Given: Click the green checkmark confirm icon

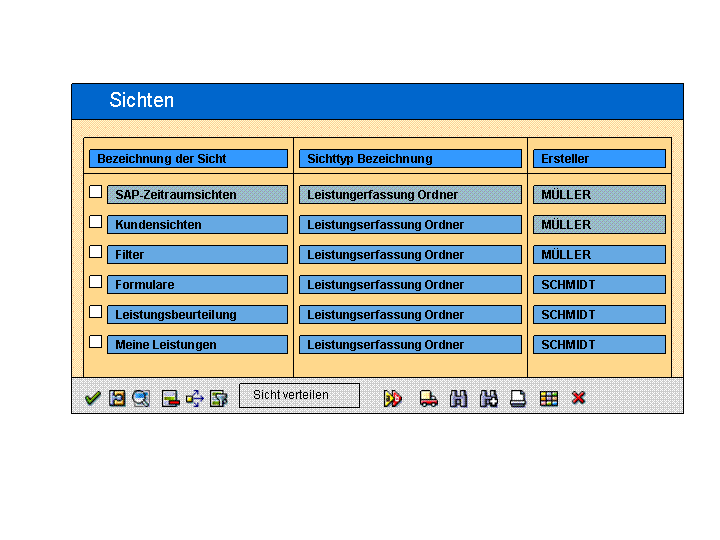Looking at the screenshot, I should tap(93, 398).
